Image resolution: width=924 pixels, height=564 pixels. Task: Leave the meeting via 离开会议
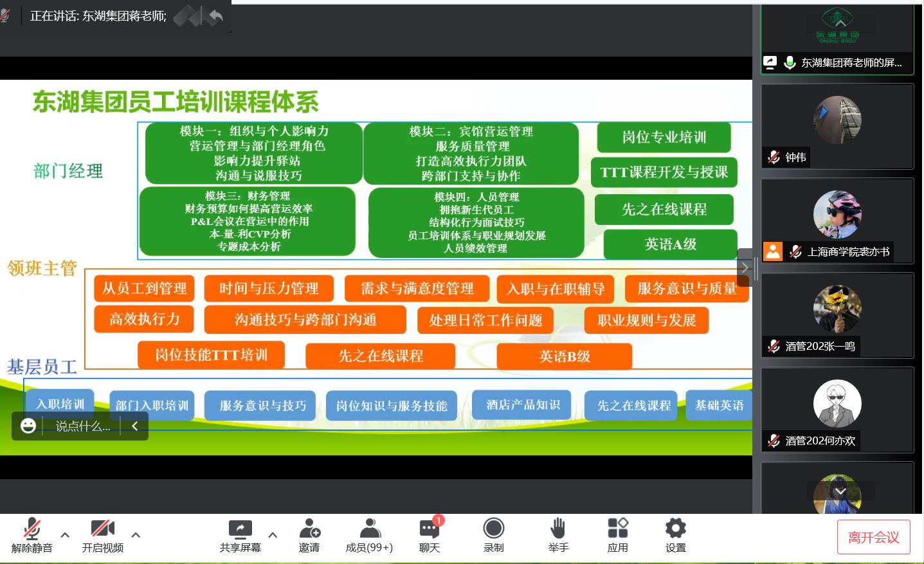pos(874,537)
